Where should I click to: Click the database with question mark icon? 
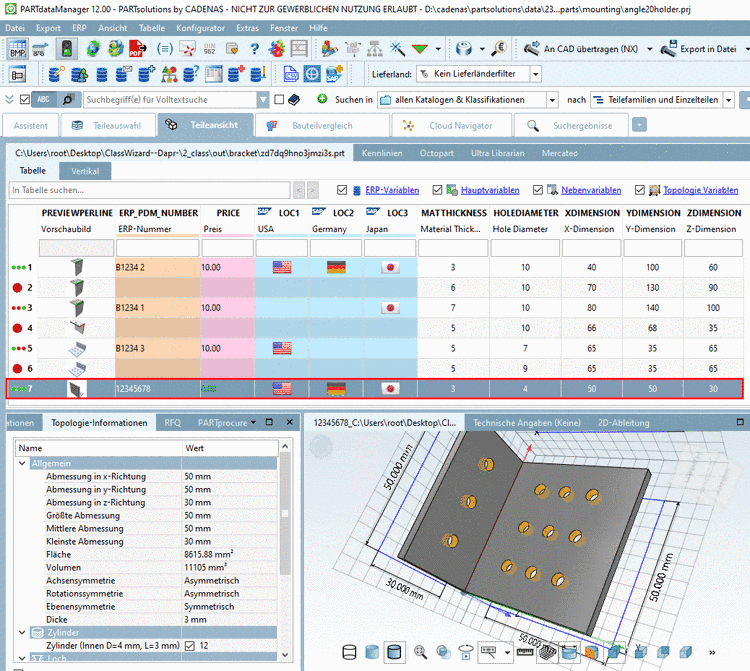[191, 74]
